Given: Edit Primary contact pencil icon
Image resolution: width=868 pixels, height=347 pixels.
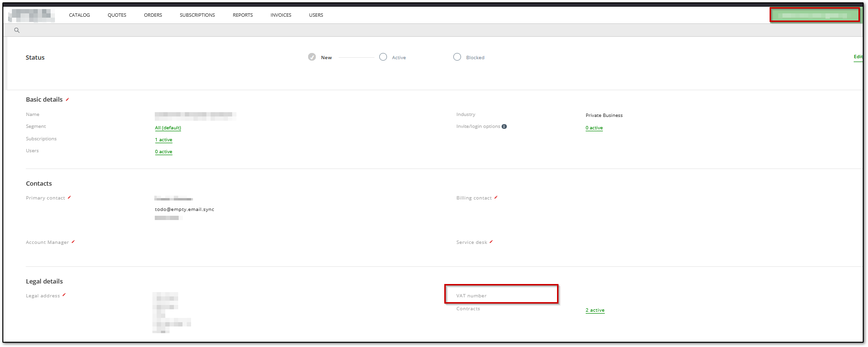Looking at the screenshot, I should tap(69, 197).
